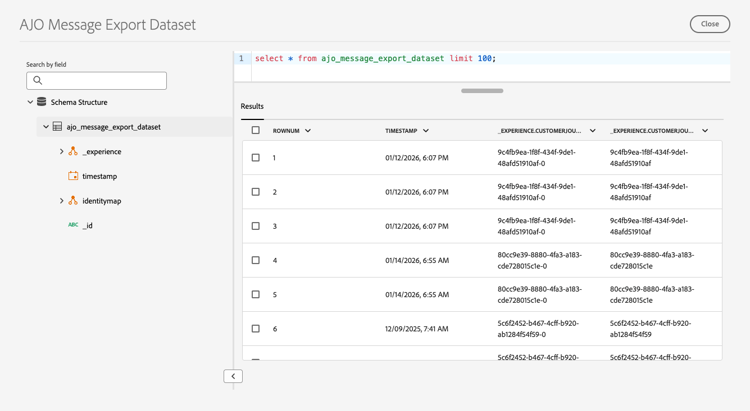
Task: Select the checkbox for row 4
Action: (256, 260)
